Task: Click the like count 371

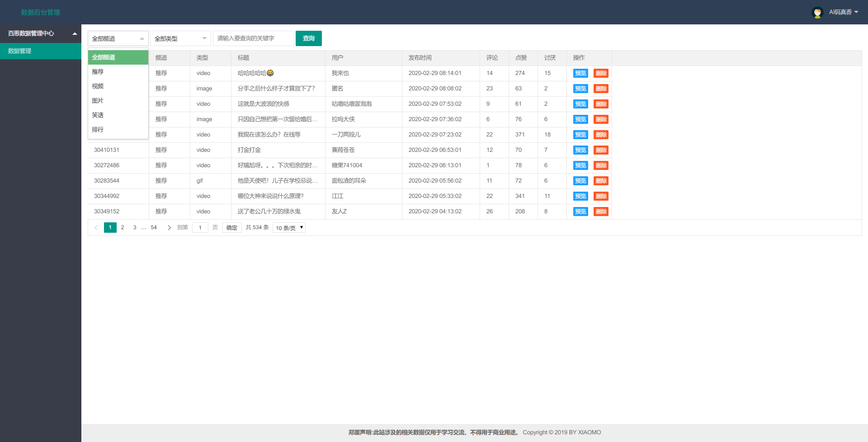Action: point(520,135)
